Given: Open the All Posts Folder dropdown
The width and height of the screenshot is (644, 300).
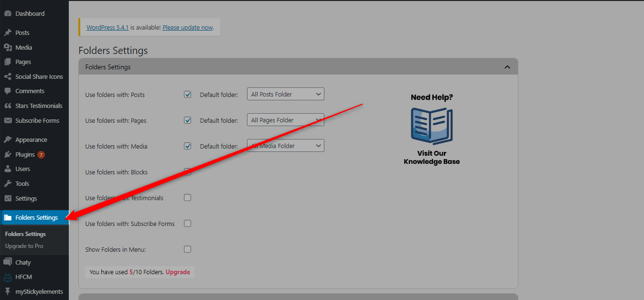Looking at the screenshot, I should 286,94.
